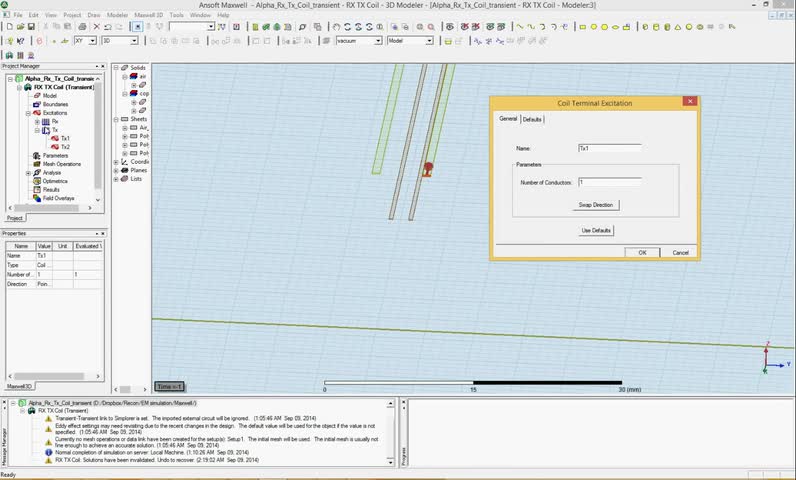This screenshot has width=796, height=480.
Task: Collapse the Solids group in model tree
Action: pos(116,68)
